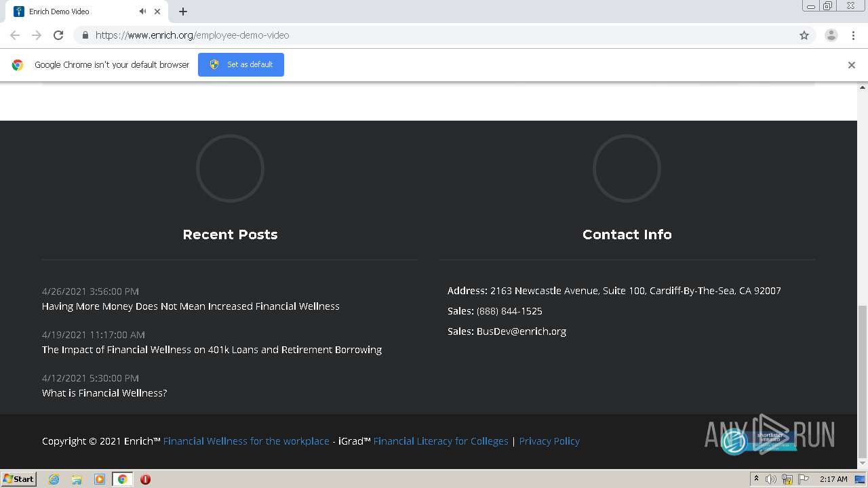The width and height of the screenshot is (868, 488).
Task: Email BusDev@enrich.org sales contact
Action: pyautogui.click(x=521, y=331)
